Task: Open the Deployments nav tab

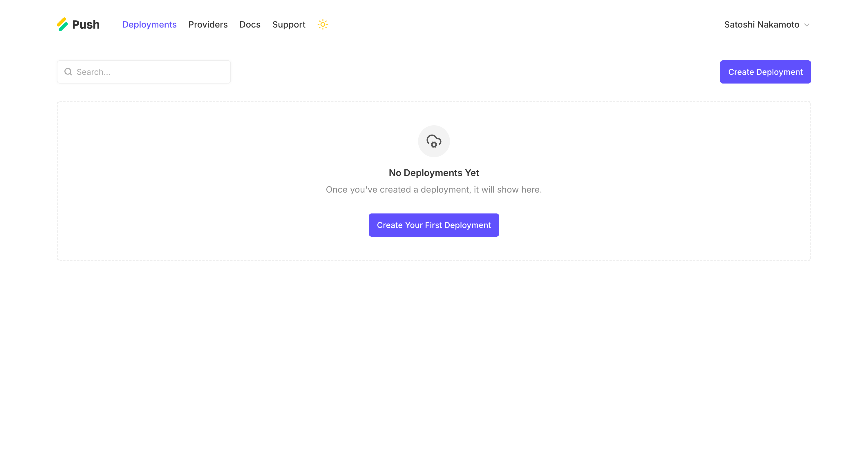Action: click(x=149, y=25)
